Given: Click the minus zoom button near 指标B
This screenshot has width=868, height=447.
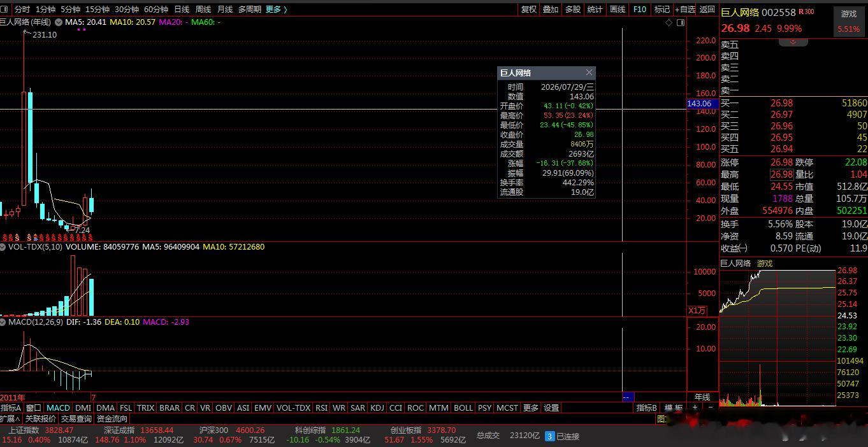Looking at the screenshot, I should point(711,408).
